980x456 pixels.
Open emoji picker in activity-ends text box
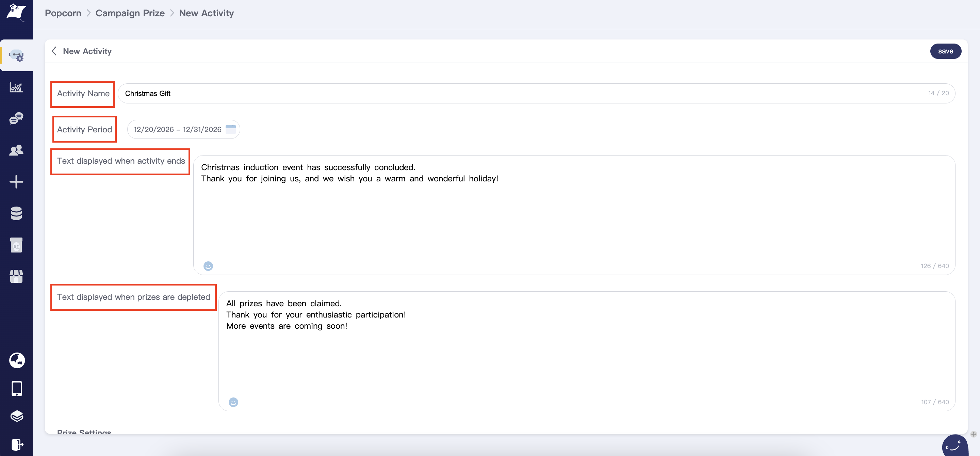(208, 266)
